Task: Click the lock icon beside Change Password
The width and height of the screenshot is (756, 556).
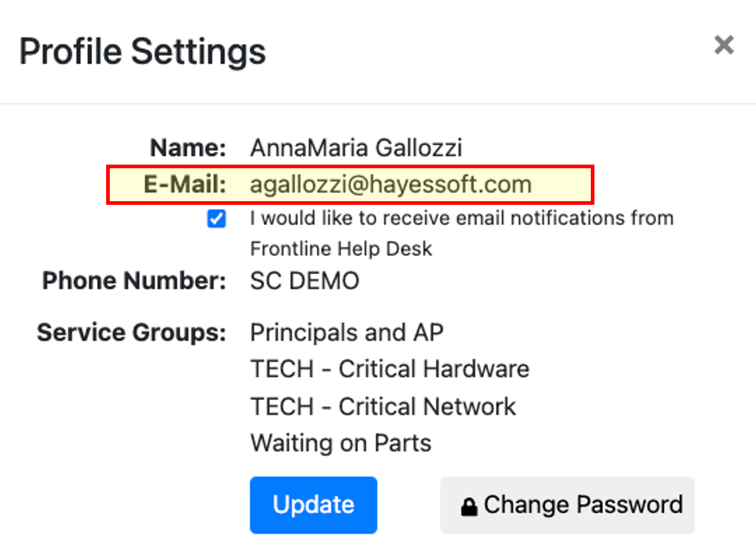Action: [x=469, y=506]
